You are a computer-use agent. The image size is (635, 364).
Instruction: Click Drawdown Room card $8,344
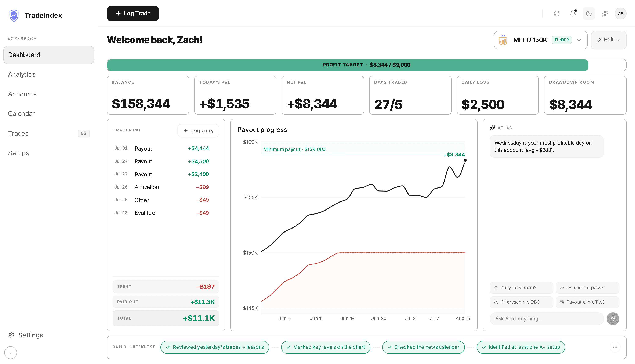point(585,95)
